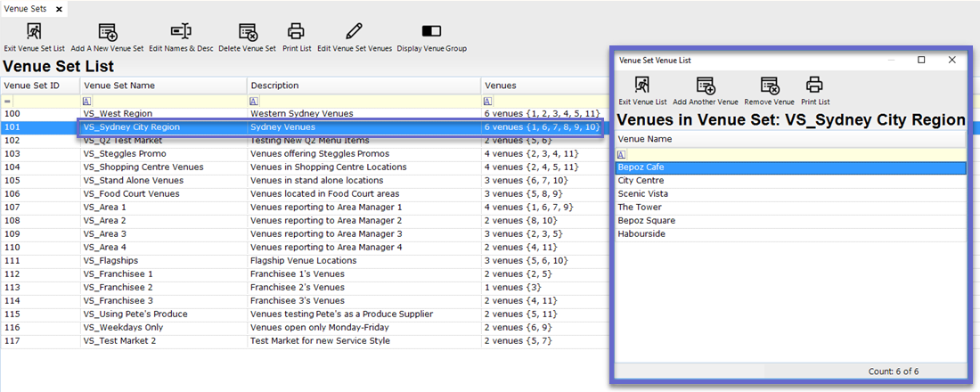Screen dimensions: 980x392
Task: Open Edit Venue Set Venues
Action: pyautogui.click(x=354, y=32)
